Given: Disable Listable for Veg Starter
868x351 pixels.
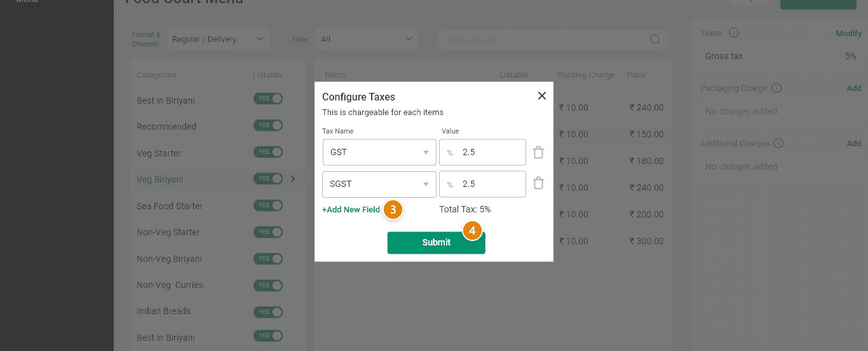Looking at the screenshot, I should (268, 152).
